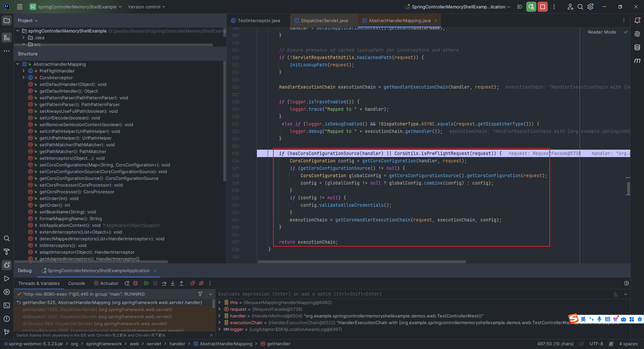The width and height of the screenshot is (644, 349).
Task: Rerun debug with the green bug button
Action: (x=531, y=7)
